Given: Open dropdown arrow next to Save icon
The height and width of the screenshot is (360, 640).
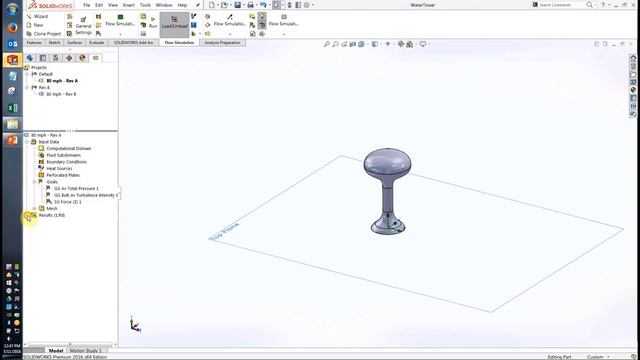Looking at the screenshot, I should pos(244,5).
